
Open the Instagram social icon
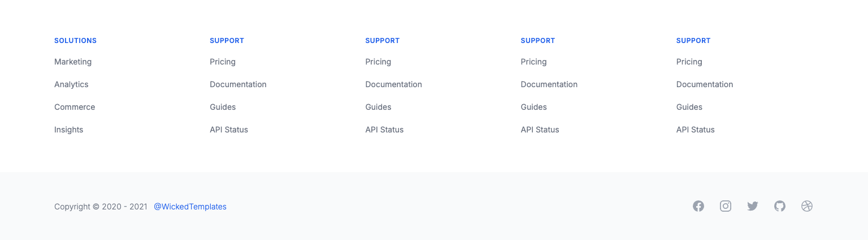726,206
